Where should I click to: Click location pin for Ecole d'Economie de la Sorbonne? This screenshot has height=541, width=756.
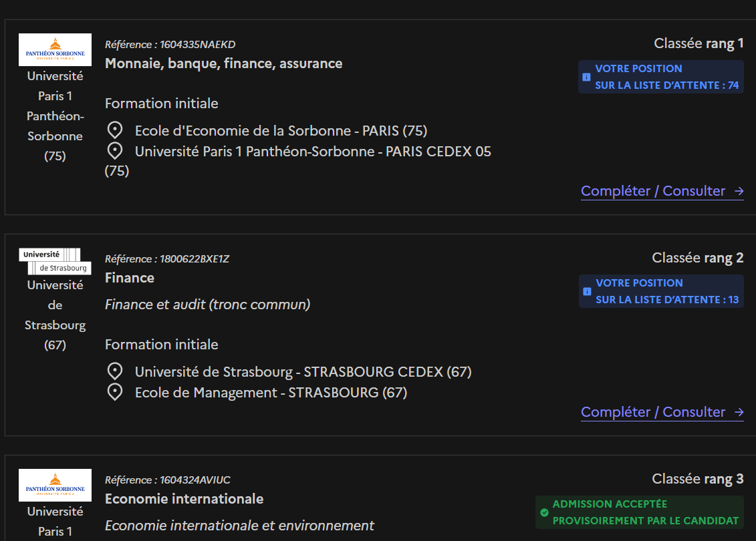coord(115,130)
